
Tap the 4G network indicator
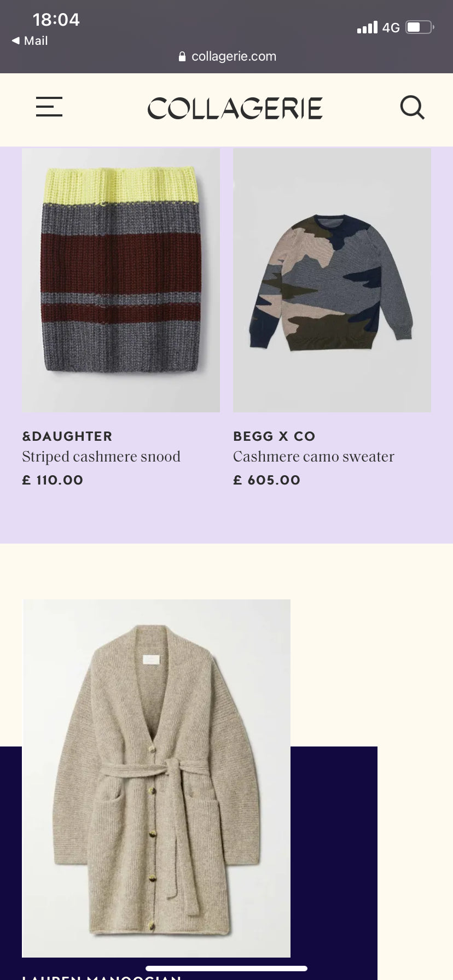tap(391, 27)
